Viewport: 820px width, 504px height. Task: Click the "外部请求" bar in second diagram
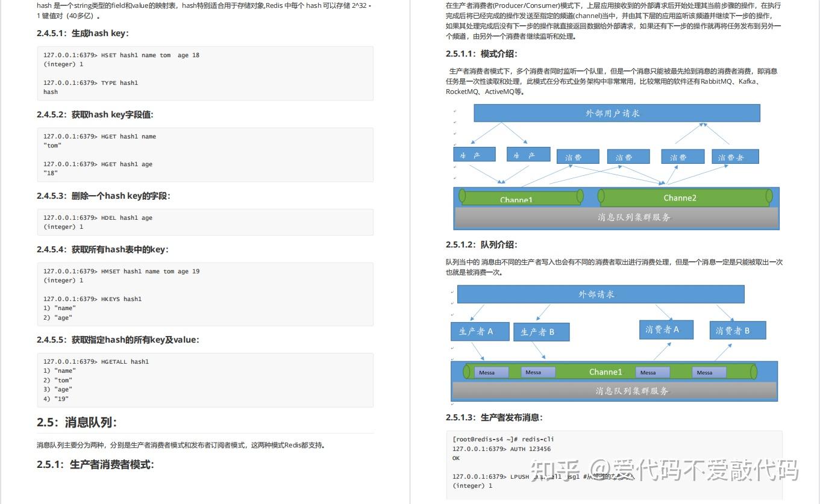[x=601, y=294]
